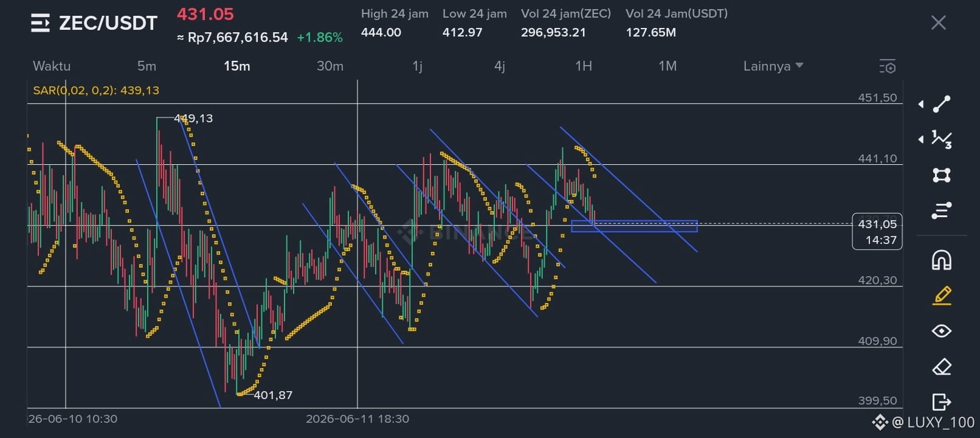Tap the Vol 24 jam(ZEC) value 296,953.21
Screen dimensions: 980x438
click(553, 32)
